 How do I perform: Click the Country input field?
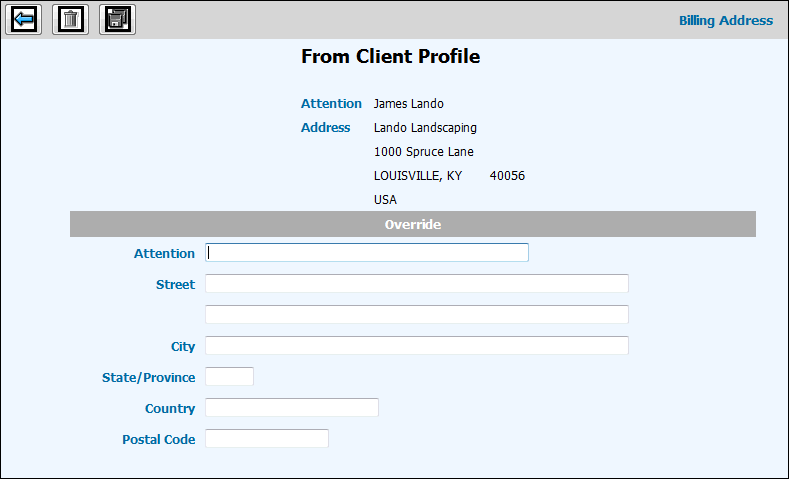[291, 408]
